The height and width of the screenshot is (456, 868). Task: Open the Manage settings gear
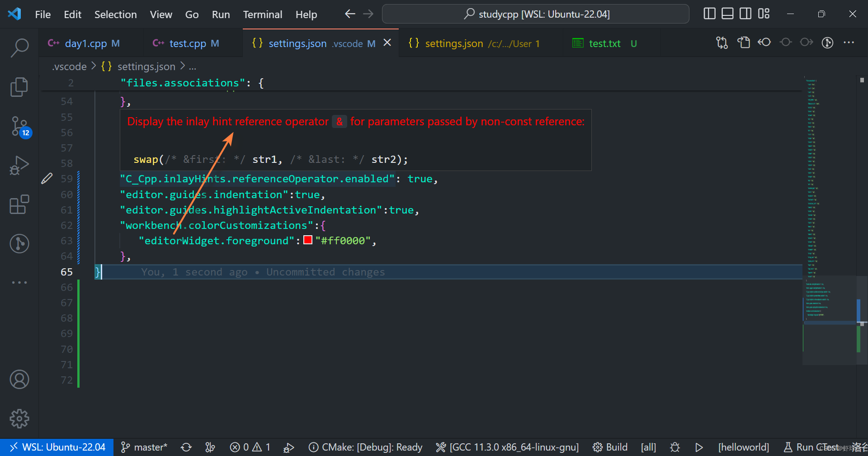point(19,418)
